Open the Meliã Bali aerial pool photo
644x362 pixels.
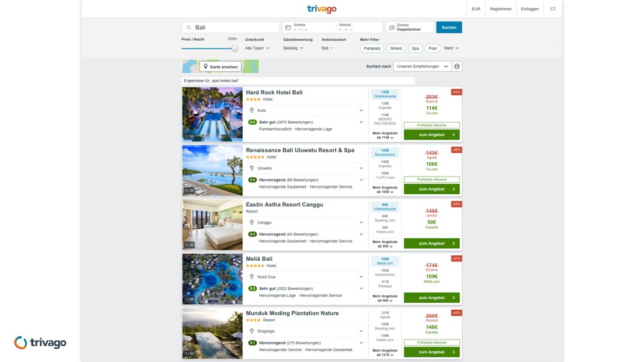coord(213,279)
